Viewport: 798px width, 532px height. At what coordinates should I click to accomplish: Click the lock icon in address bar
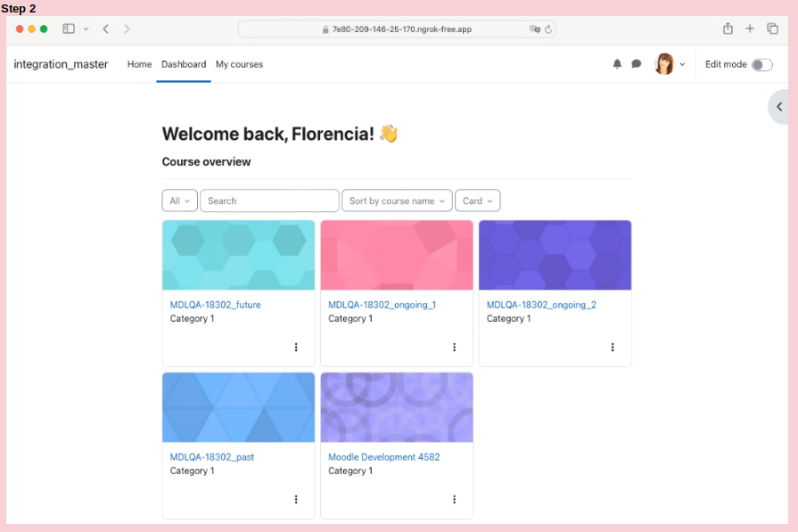(325, 29)
